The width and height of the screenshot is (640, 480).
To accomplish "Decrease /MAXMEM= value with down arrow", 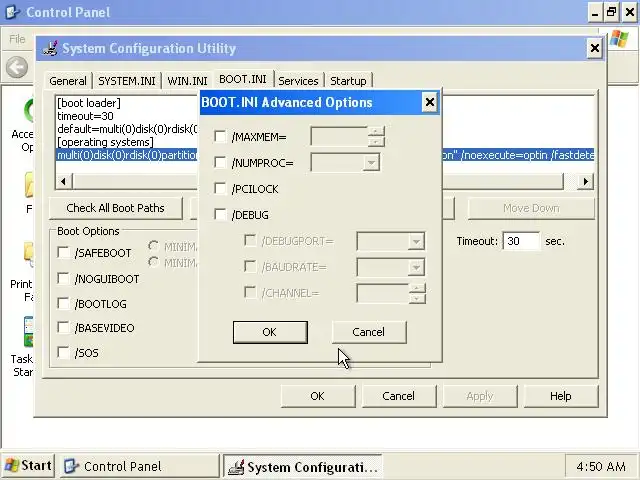I will tap(376, 142).
